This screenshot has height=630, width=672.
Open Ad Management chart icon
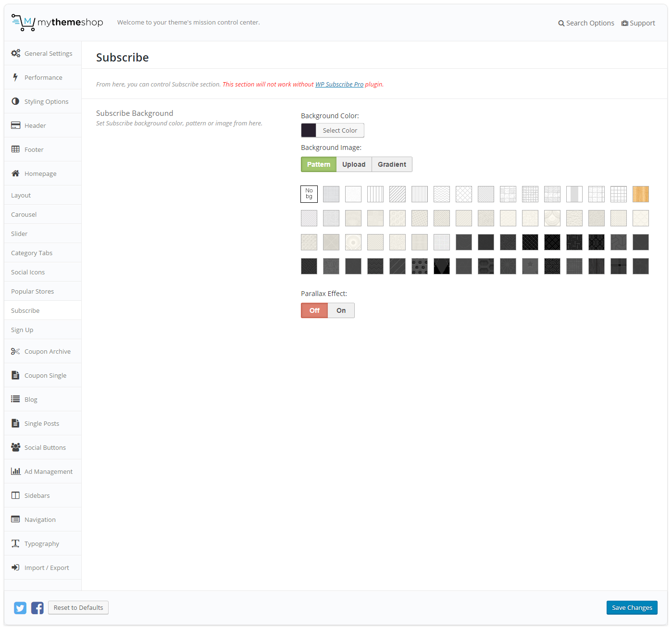point(15,471)
